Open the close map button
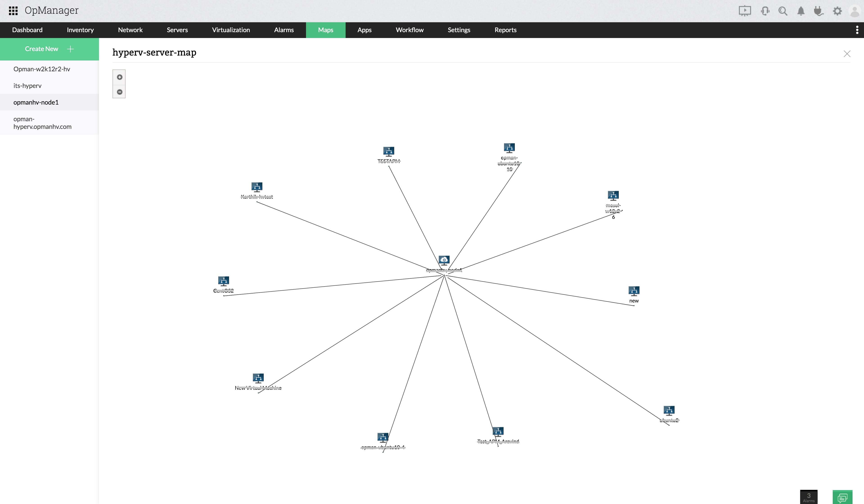The width and height of the screenshot is (864, 504). [847, 53]
